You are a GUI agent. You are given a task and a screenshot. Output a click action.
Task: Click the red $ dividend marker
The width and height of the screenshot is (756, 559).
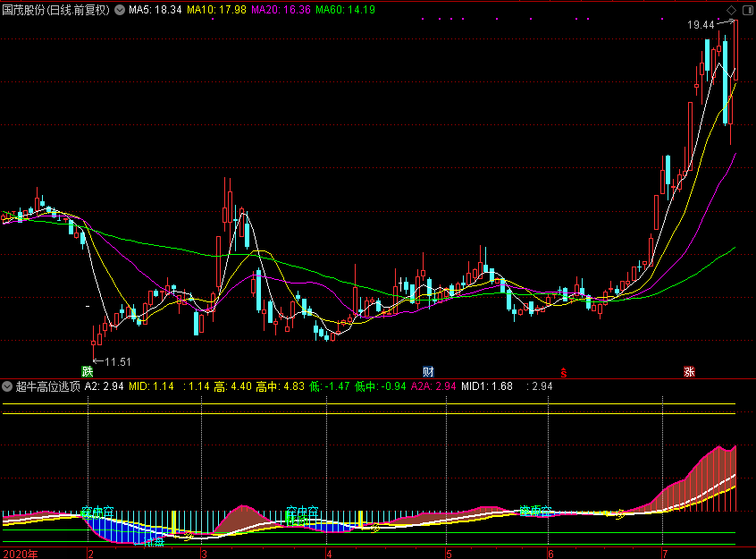[x=563, y=372]
